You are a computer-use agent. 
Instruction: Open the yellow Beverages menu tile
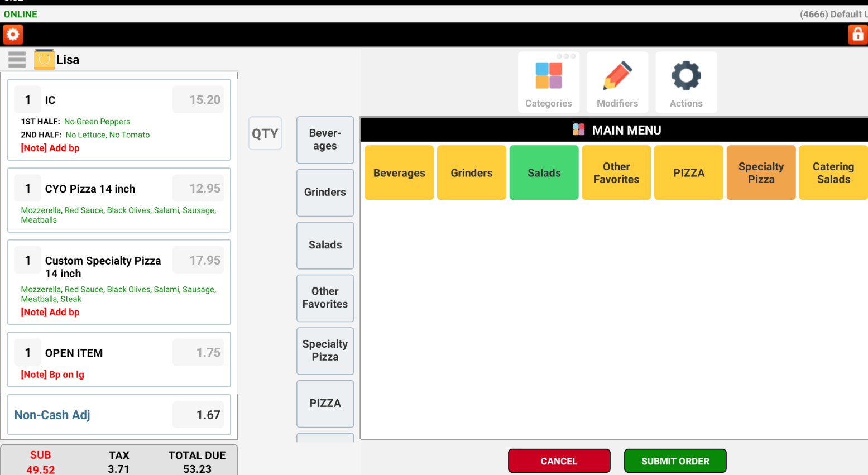coord(399,172)
